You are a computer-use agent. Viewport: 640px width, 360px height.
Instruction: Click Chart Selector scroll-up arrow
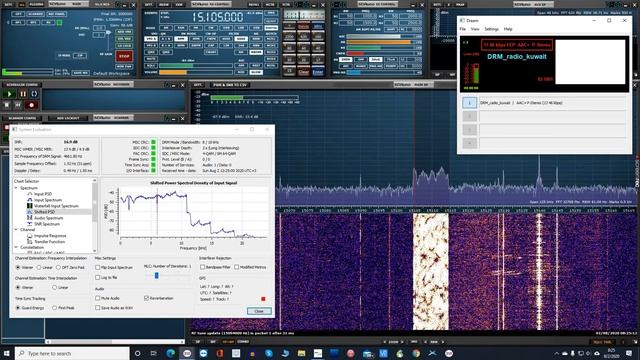pos(95,180)
